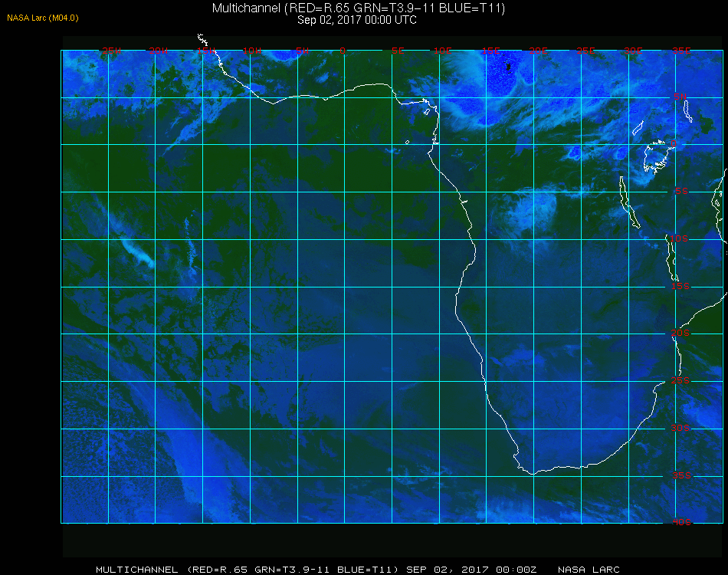This screenshot has width=728, height=575.
Task: Select the 20E longitude label
Action: pyautogui.click(x=538, y=51)
